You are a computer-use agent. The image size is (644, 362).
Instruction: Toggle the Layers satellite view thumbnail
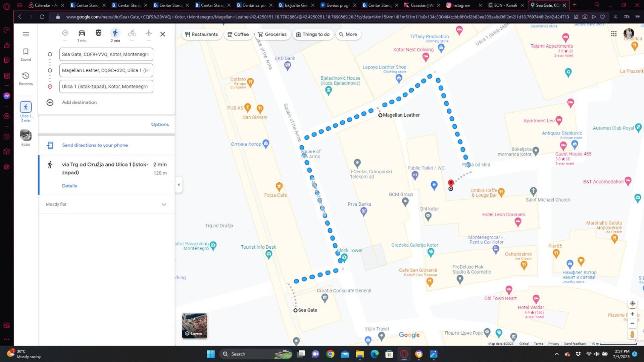point(195,326)
